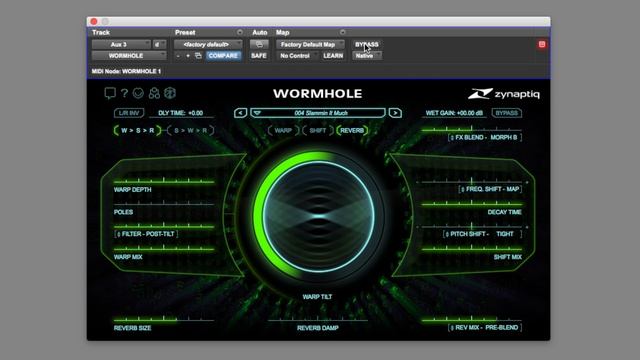Toggle the L/R INV switch
This screenshot has width=640, height=360.
(x=129, y=113)
